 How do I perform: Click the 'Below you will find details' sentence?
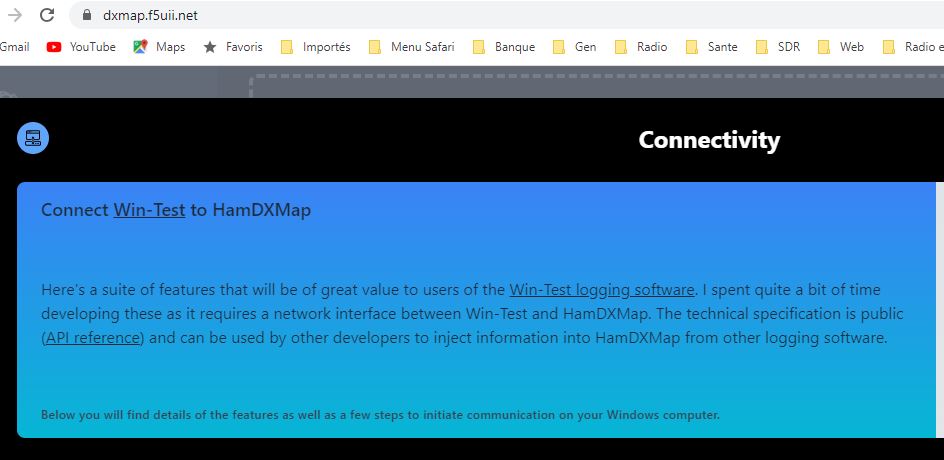click(x=380, y=415)
